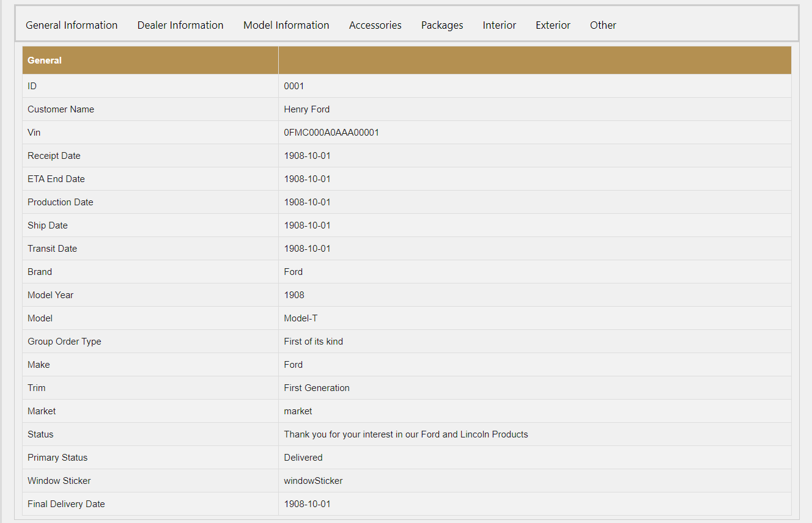Select the VIN 0FMC000A0AAA00001
Viewport: 812px width, 523px height.
(x=331, y=133)
